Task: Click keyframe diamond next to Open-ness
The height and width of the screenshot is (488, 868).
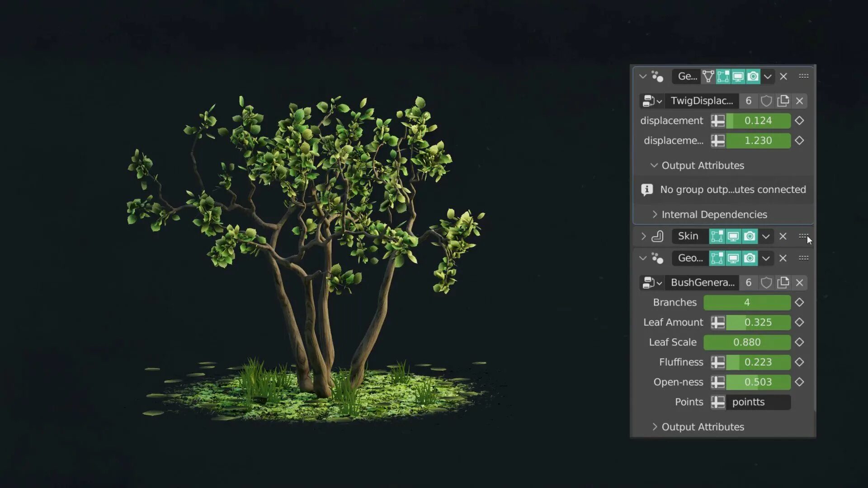Action: [799, 382]
